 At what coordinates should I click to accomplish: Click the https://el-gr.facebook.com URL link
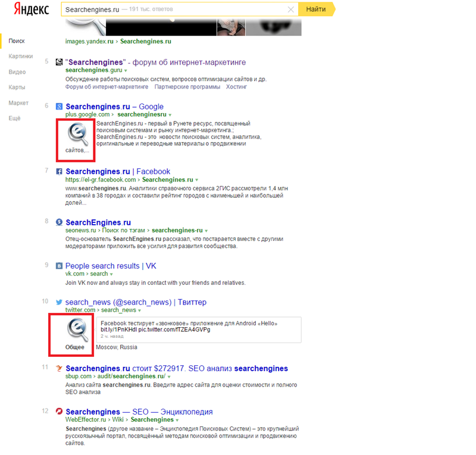click(101, 180)
